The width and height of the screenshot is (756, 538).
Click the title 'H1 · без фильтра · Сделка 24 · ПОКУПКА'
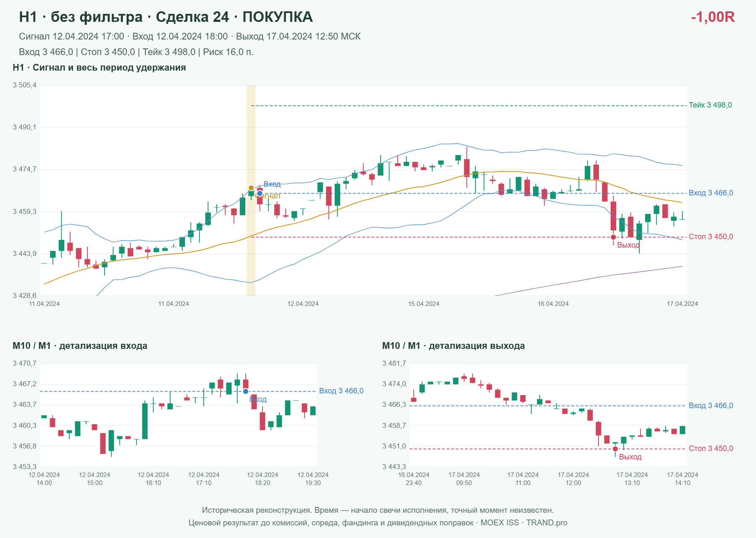[166, 17]
